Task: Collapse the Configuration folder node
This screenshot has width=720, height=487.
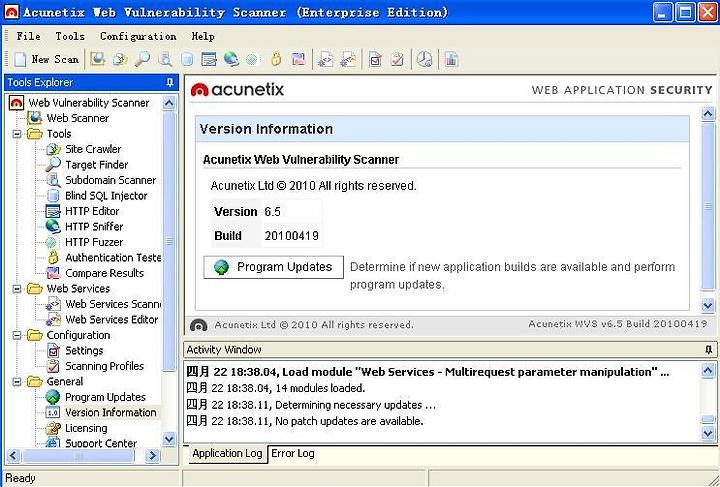Action: coord(17,335)
